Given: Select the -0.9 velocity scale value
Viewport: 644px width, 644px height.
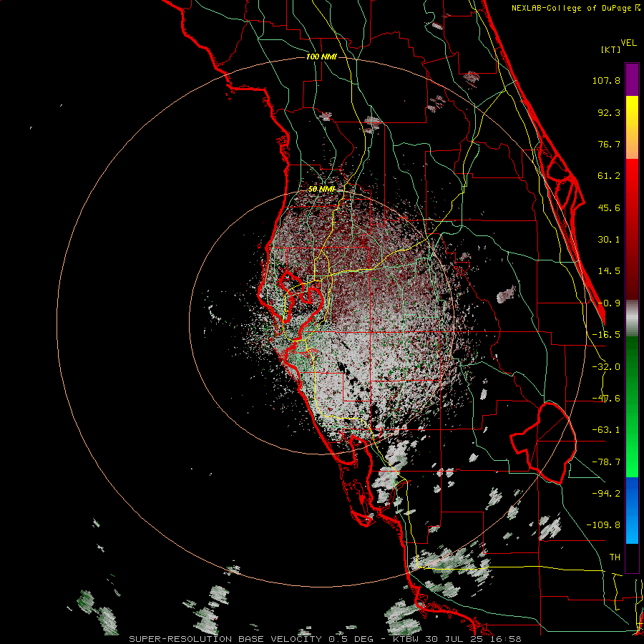Looking at the screenshot, I should [609, 303].
